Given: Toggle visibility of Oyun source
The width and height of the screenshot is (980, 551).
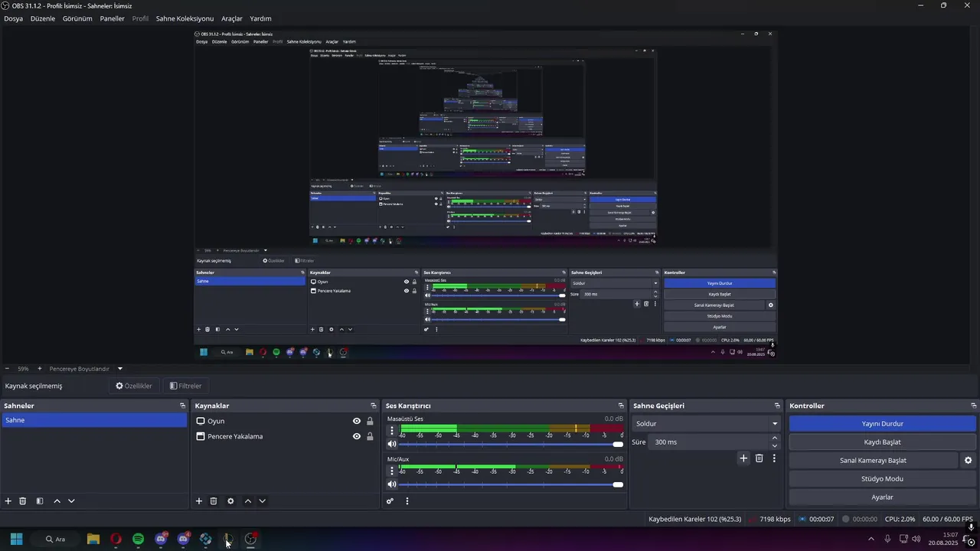Looking at the screenshot, I should coord(357,421).
